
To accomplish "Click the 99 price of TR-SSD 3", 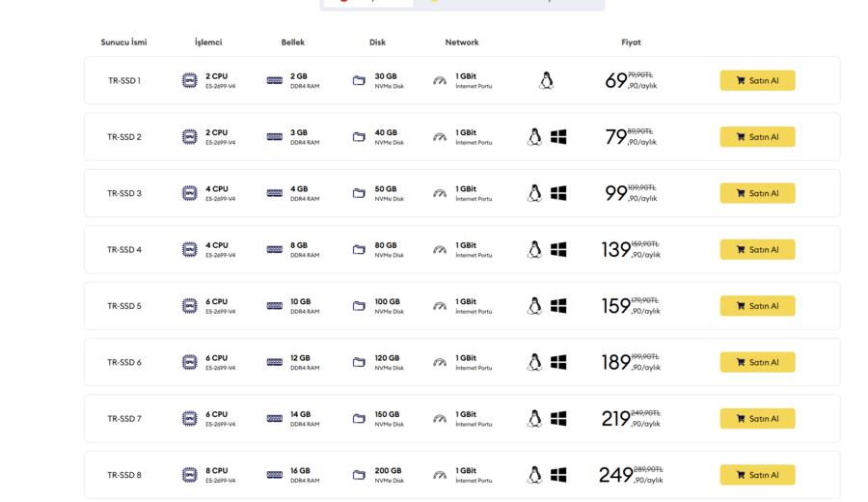I will (x=615, y=193).
